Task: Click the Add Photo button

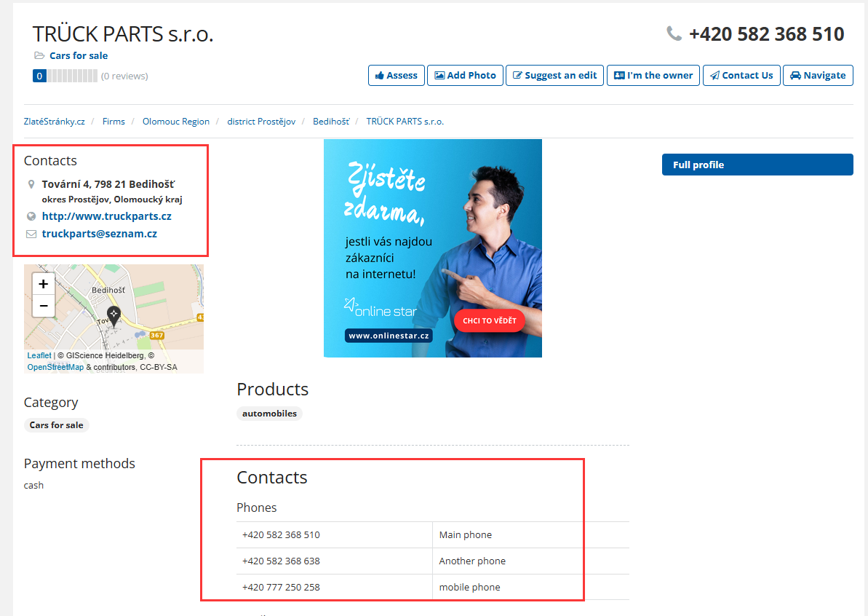Action: (465, 75)
